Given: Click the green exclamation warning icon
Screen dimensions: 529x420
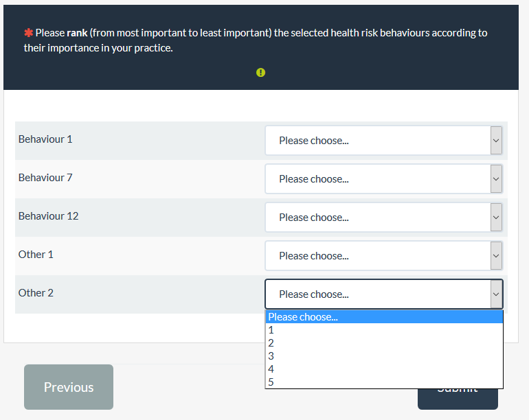Looking at the screenshot, I should pyautogui.click(x=260, y=72).
